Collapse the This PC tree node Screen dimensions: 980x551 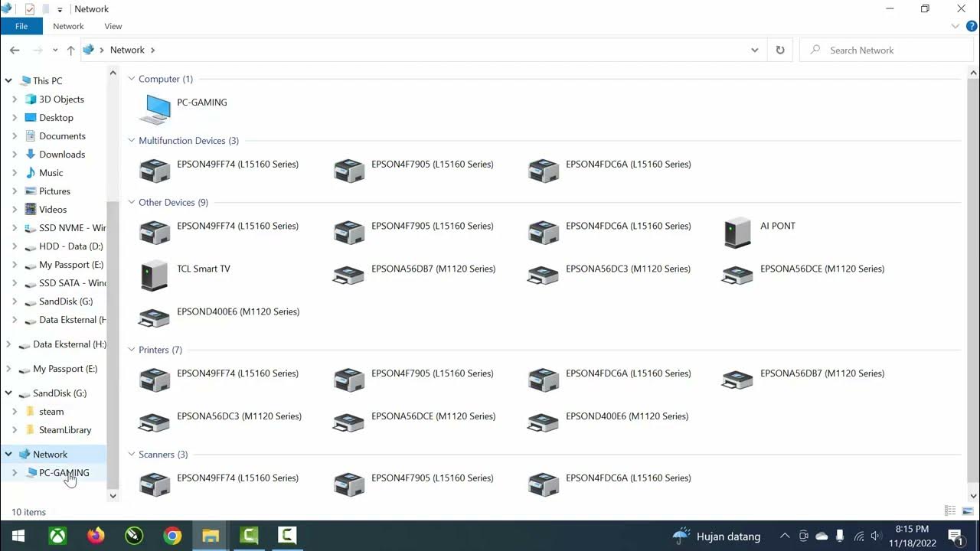click(x=8, y=80)
